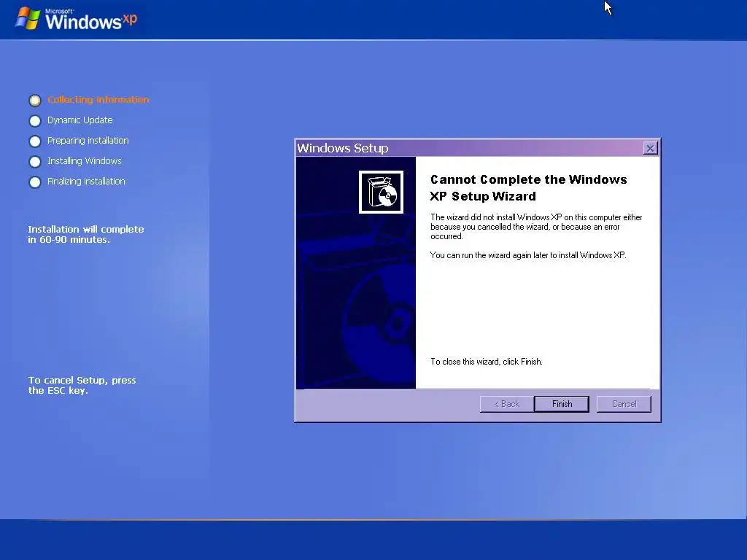Click the Dynamic Update step bullet
The height and width of the screenshot is (560, 747).
35,121
